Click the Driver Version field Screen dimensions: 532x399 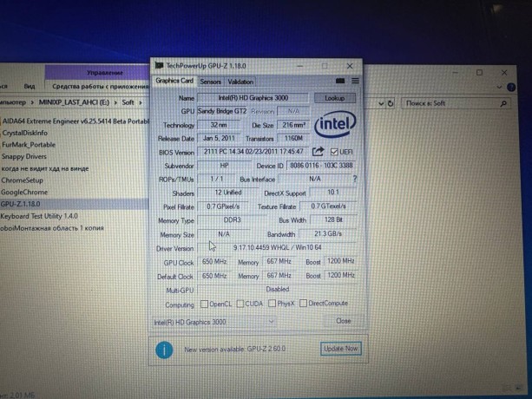[x=277, y=248]
